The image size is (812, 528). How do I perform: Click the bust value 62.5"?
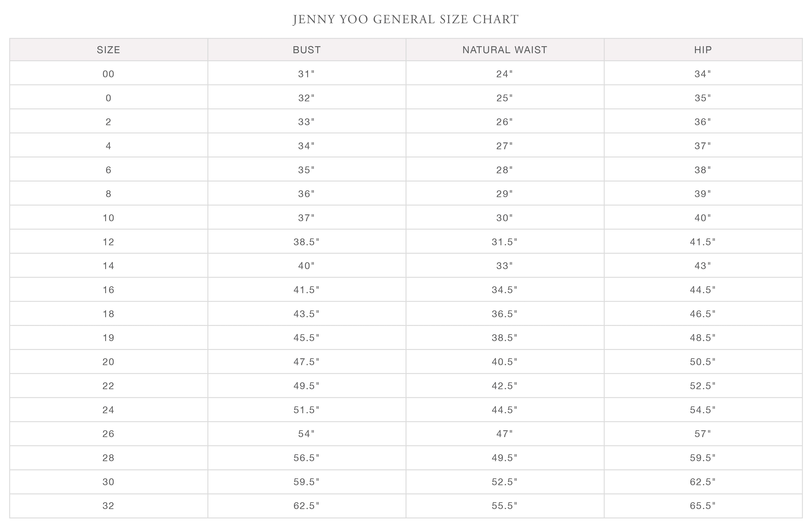click(307, 506)
